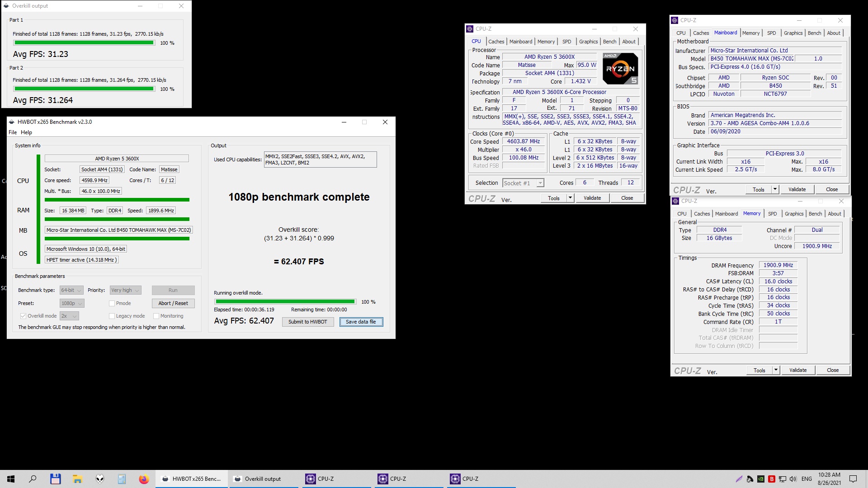Click Overkill output window title icon
Screen dimensions: 868x488
pos(6,6)
